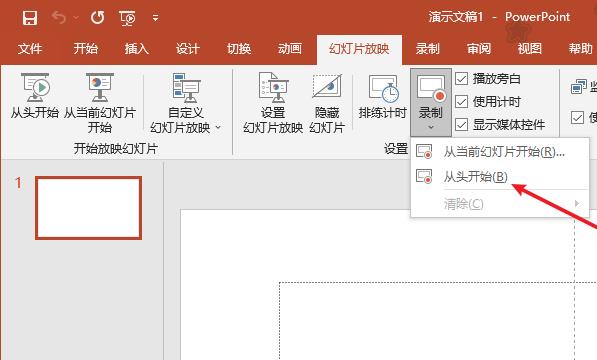The image size is (597, 360).
Task: Click record icon beside 从头开始(B)
Action: coord(424,176)
